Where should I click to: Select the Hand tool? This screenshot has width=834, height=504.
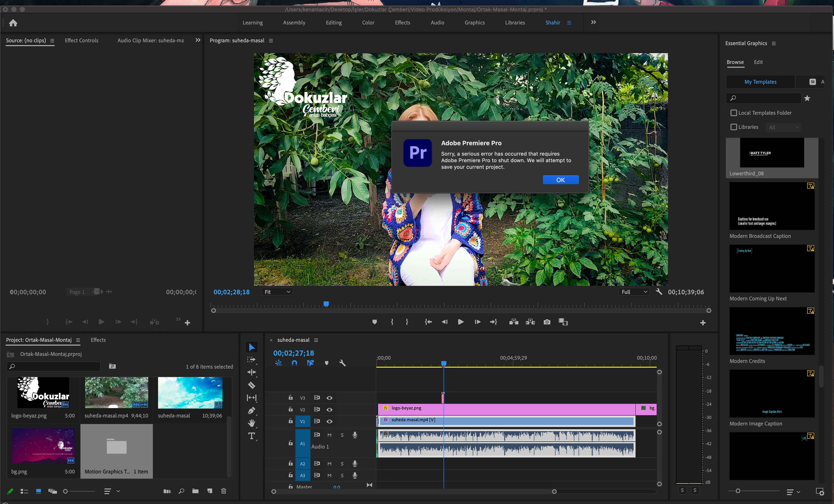(251, 423)
